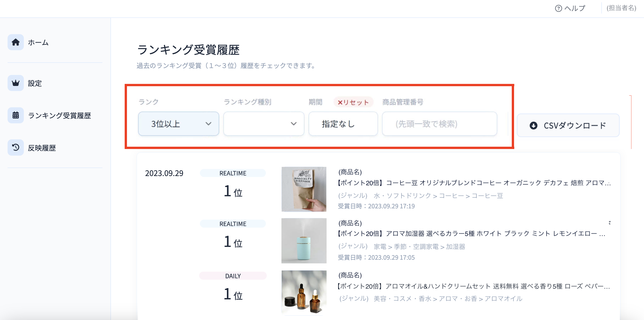Click the help question mark icon
644x320 pixels.
tap(558, 8)
